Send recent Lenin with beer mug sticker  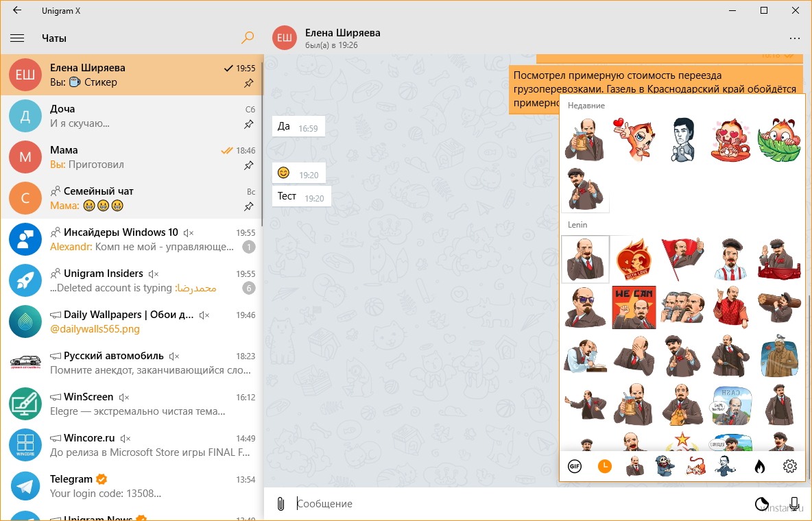click(x=585, y=139)
